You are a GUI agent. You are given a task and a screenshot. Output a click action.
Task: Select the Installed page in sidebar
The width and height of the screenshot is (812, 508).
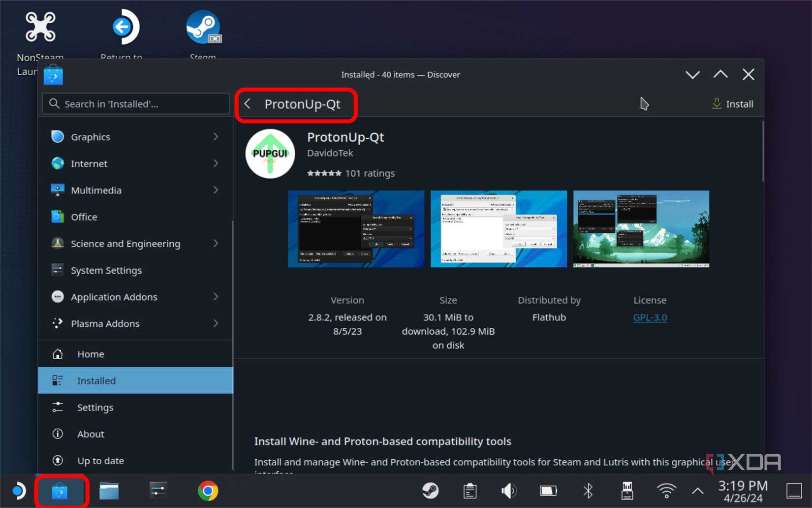point(135,381)
